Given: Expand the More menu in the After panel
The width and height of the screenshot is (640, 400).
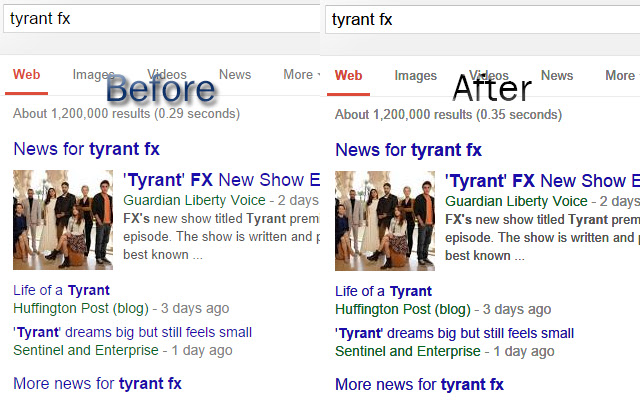Looking at the screenshot, I should pyautogui.click(x=619, y=76).
